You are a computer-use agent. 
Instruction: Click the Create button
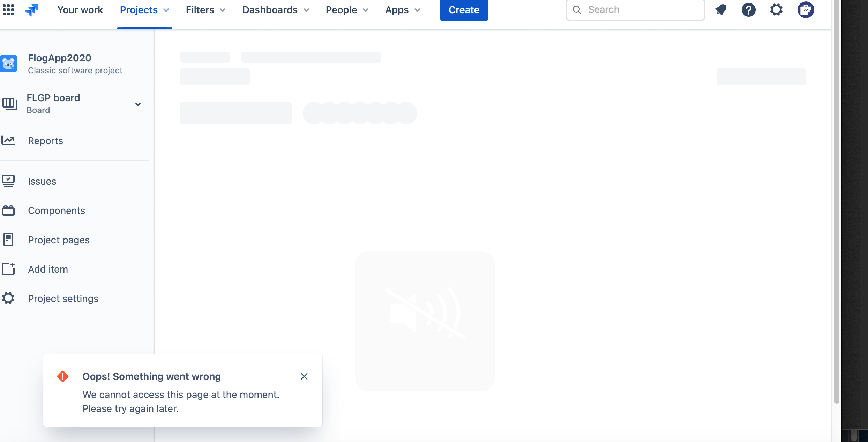(x=464, y=10)
